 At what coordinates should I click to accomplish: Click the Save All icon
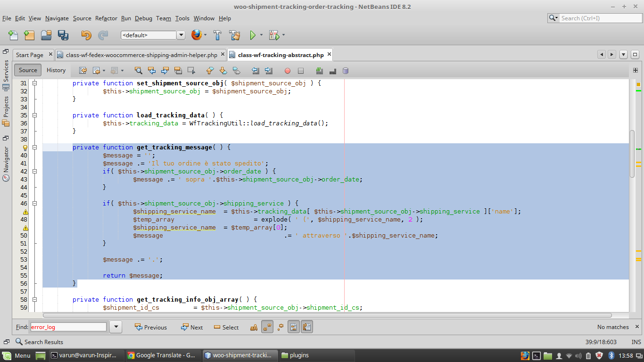tap(63, 35)
